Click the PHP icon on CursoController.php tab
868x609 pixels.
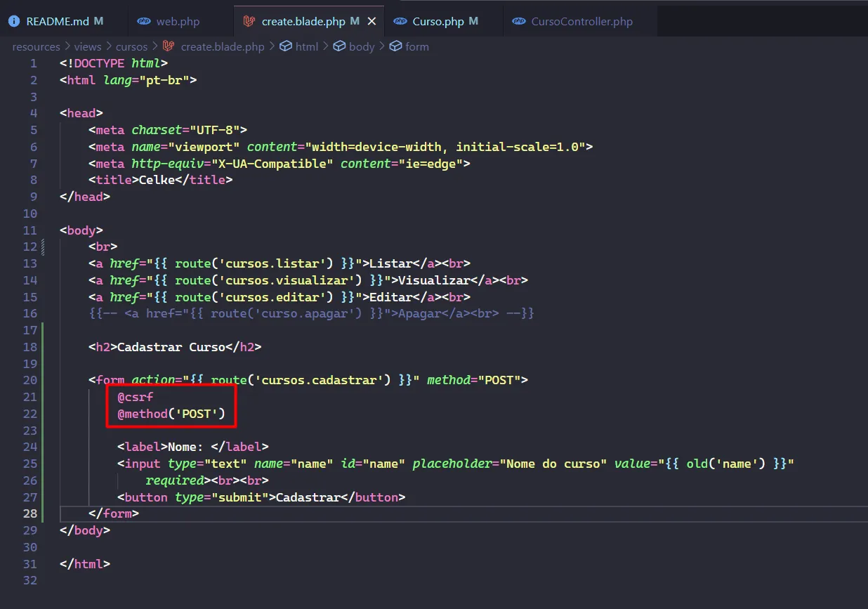click(519, 22)
